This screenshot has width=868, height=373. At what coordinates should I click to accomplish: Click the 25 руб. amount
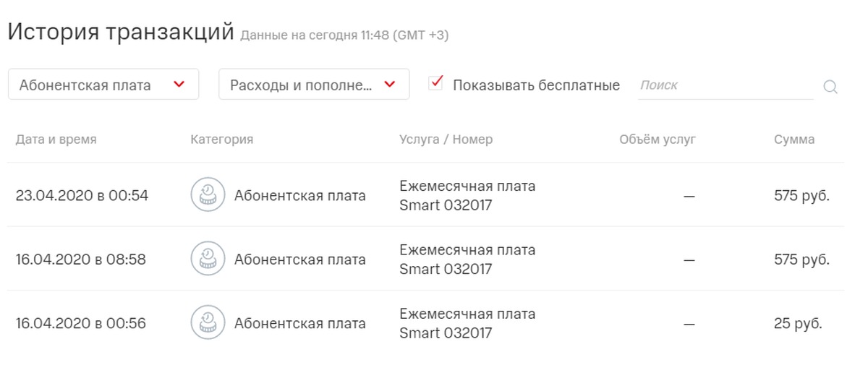(x=798, y=324)
